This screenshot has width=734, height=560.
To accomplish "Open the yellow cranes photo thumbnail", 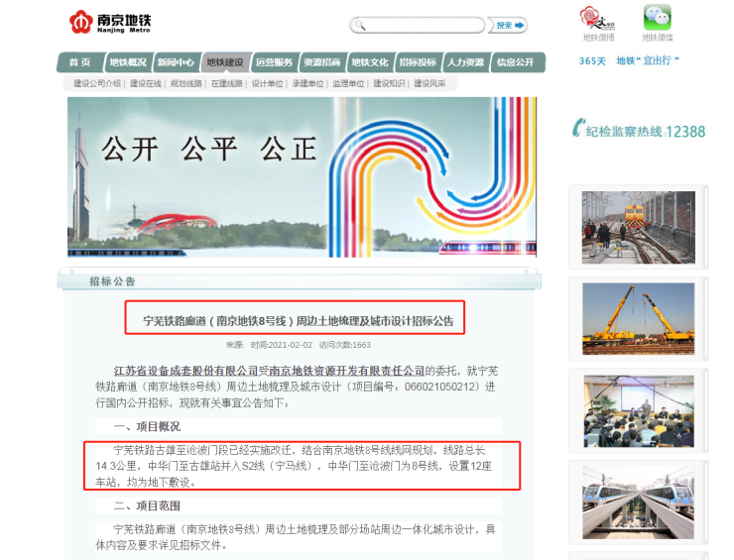I will (638, 319).
